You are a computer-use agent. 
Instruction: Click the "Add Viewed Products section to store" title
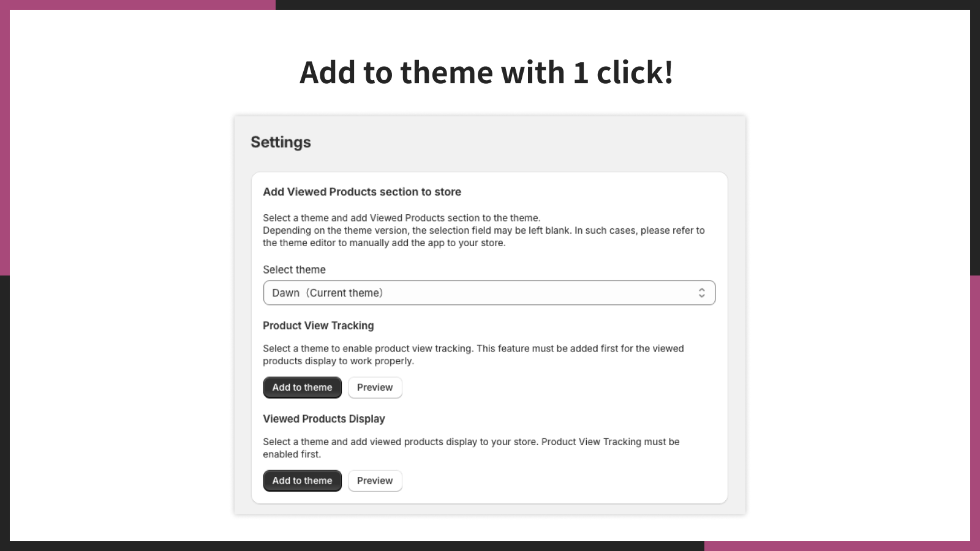(361, 192)
